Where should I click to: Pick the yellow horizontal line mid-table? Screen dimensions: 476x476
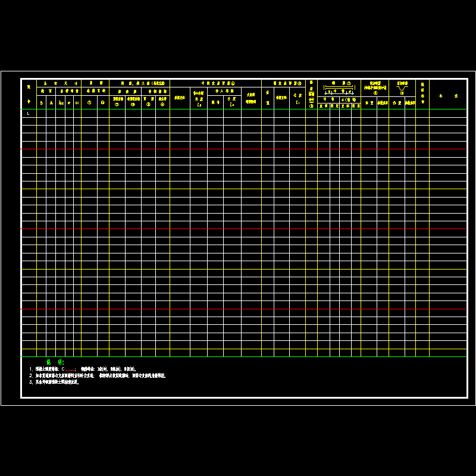coord(238,269)
